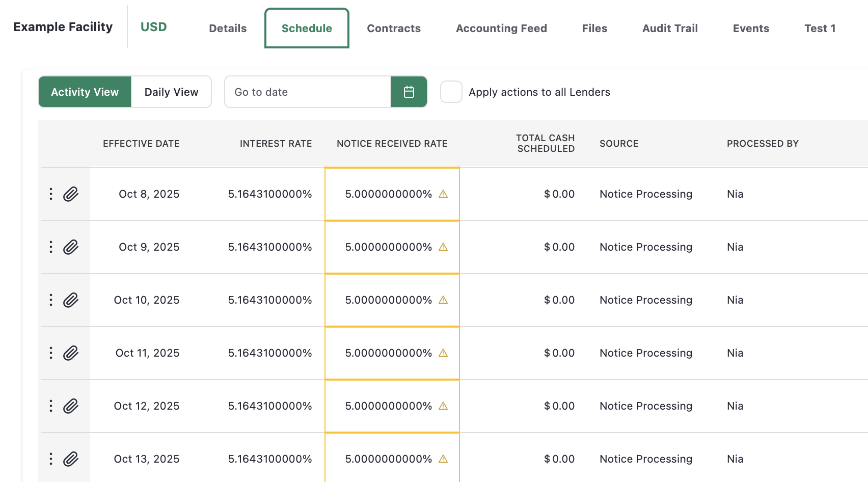Click the Notice Received Rate column header
The width and height of the screenshot is (868, 482).
coord(392,144)
